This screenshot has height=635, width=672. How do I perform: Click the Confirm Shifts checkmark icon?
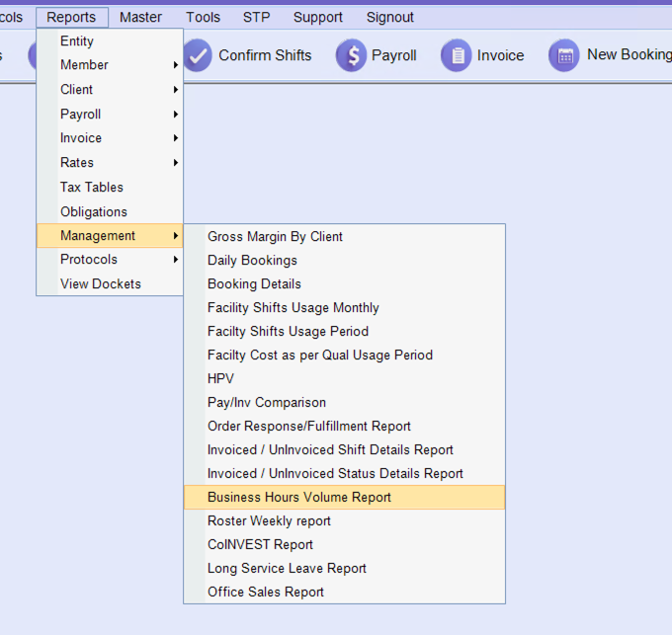coord(198,55)
